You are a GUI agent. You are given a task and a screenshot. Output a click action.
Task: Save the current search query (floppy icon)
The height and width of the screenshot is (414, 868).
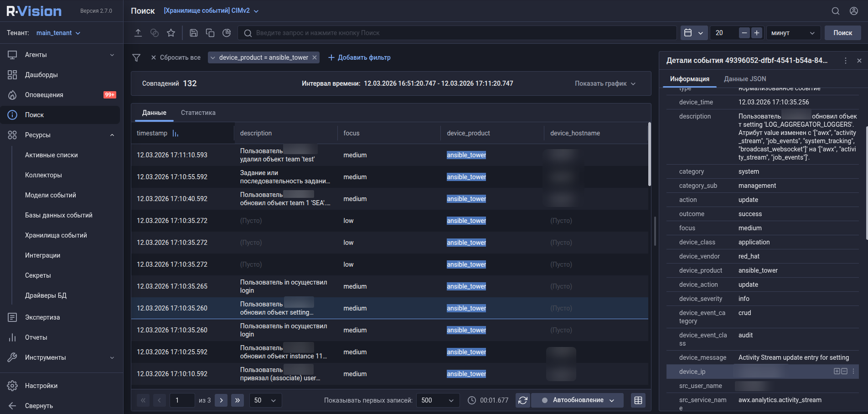(x=194, y=32)
